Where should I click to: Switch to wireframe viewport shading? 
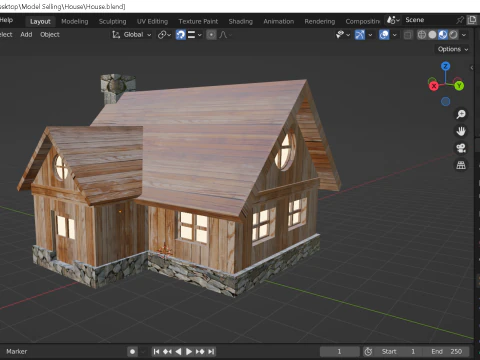click(x=422, y=35)
